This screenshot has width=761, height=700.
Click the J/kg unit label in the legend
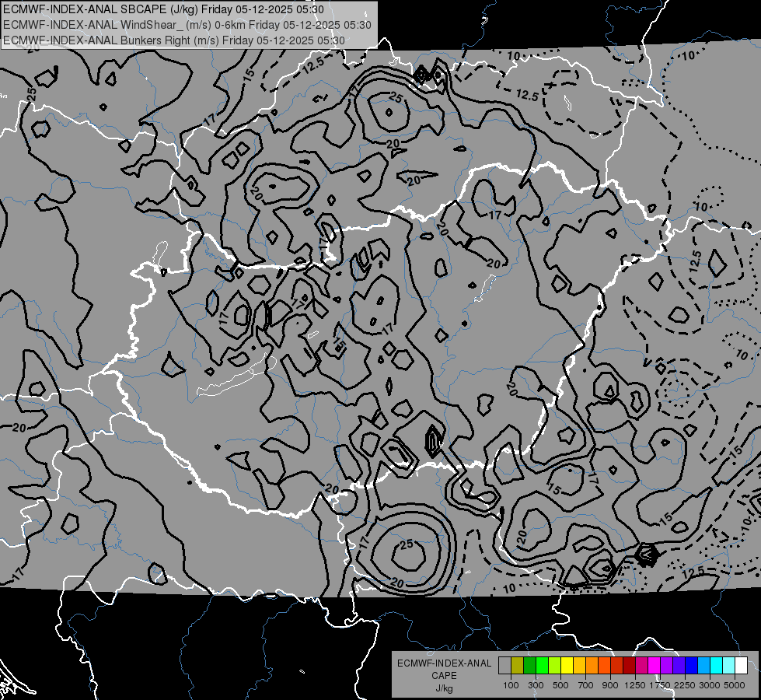point(444,688)
